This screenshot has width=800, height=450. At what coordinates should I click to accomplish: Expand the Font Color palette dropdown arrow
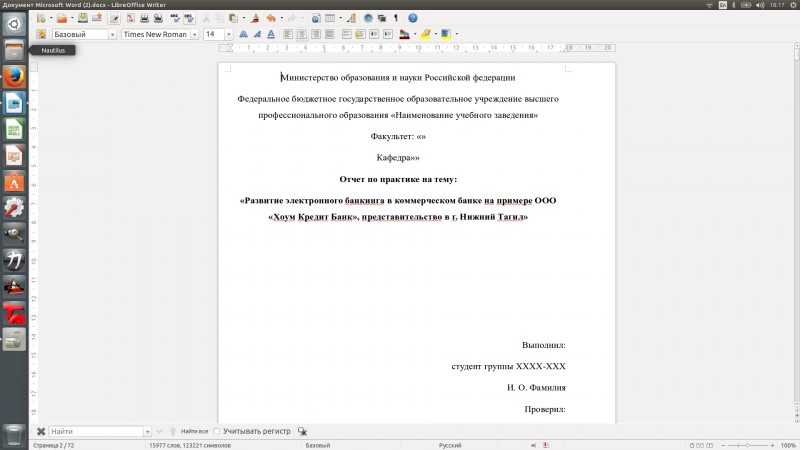(x=415, y=34)
